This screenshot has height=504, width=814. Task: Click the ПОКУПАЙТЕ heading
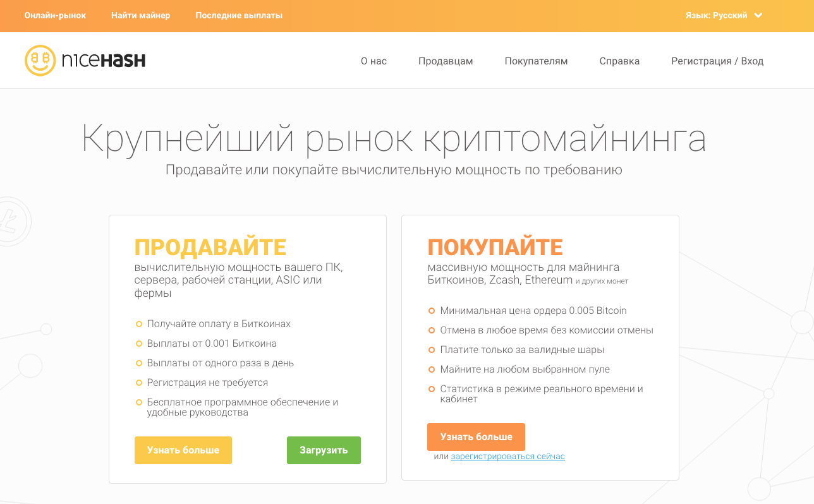[x=495, y=247]
